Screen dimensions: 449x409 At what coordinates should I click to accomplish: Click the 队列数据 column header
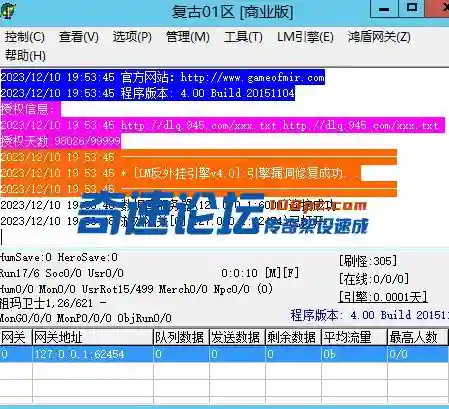coord(181,337)
